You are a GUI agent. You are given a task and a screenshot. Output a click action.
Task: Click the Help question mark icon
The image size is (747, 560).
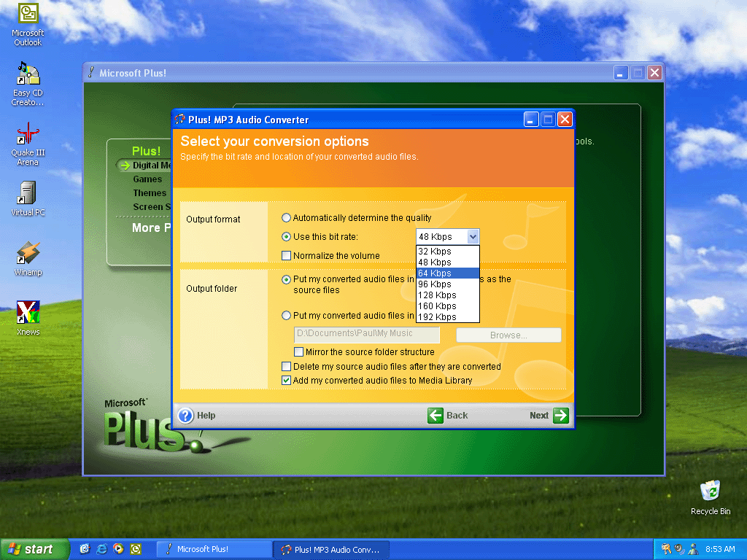[186, 416]
